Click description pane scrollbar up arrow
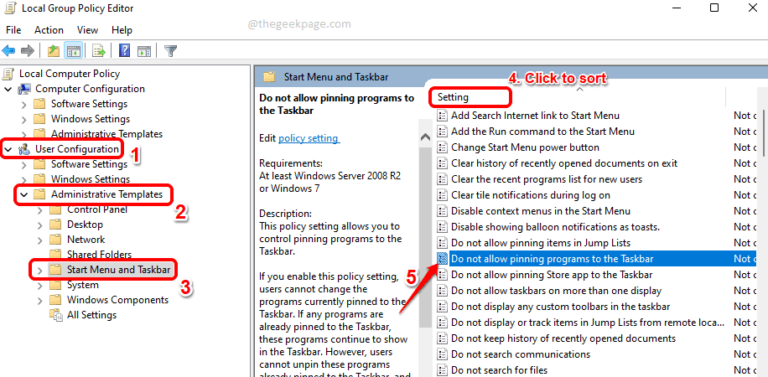Viewport: 768px width, 377px height. [x=426, y=138]
